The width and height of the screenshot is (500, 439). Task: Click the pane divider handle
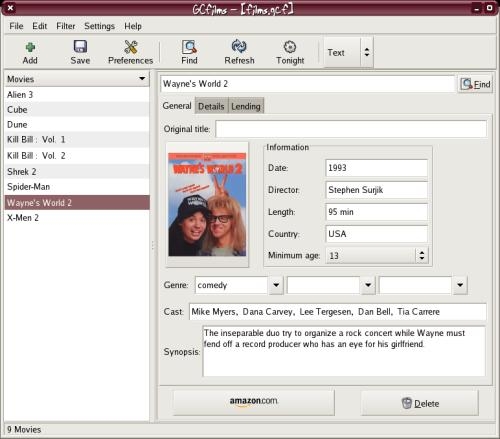(153, 246)
